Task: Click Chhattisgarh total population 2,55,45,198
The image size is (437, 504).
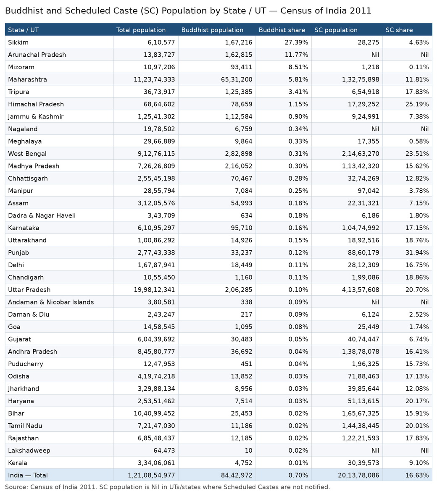Action: coord(146,178)
